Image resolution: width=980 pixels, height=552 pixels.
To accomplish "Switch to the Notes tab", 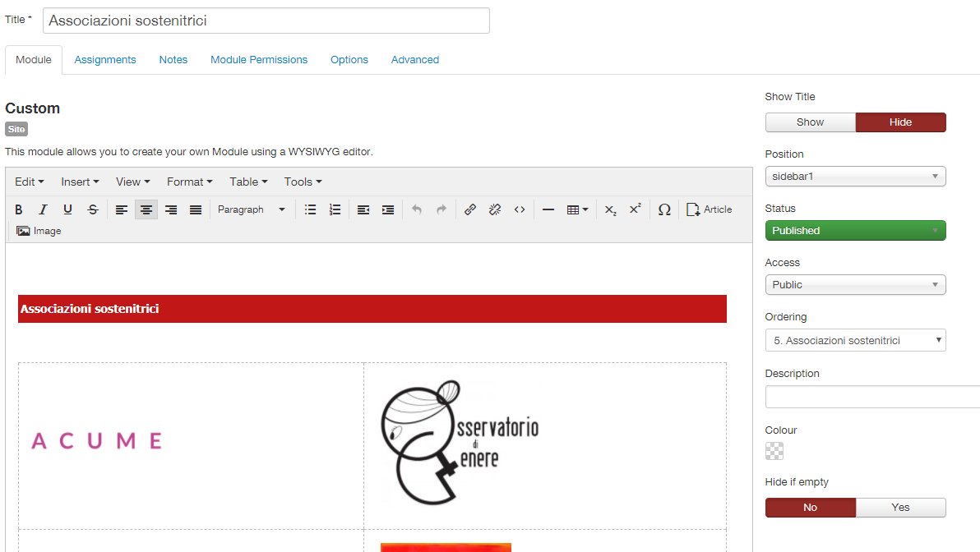I will click(173, 60).
